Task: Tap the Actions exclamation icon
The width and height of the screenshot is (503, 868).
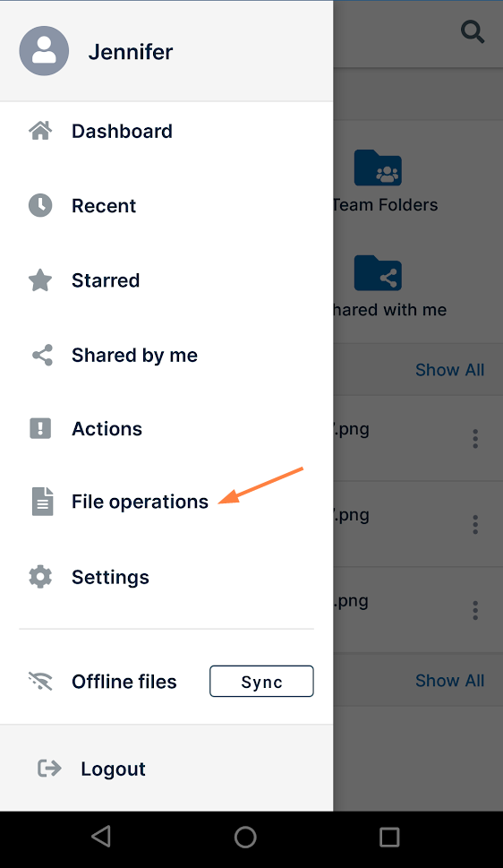Action: coord(40,428)
